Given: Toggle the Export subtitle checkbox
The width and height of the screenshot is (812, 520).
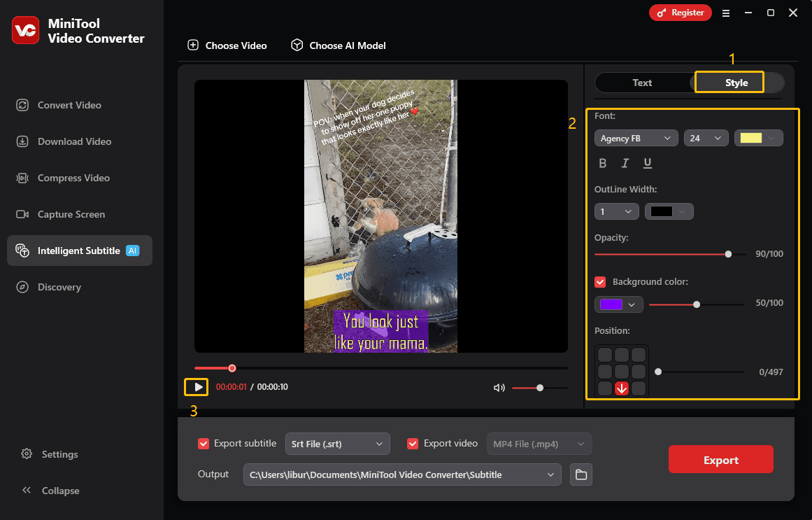Looking at the screenshot, I should (204, 443).
